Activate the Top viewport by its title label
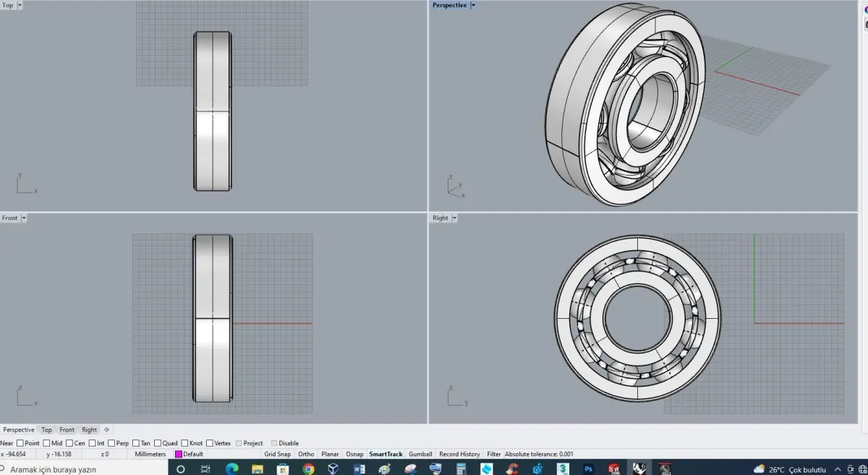Image resolution: width=868 pixels, height=475 pixels. (x=8, y=5)
